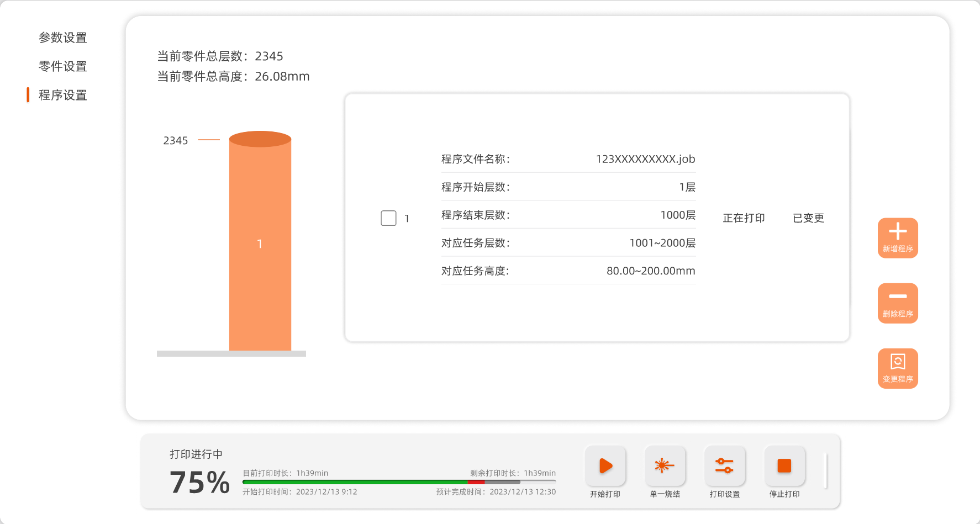Click the file name 123XXXXXXXXX.job
This screenshot has width=980, height=524.
point(645,159)
